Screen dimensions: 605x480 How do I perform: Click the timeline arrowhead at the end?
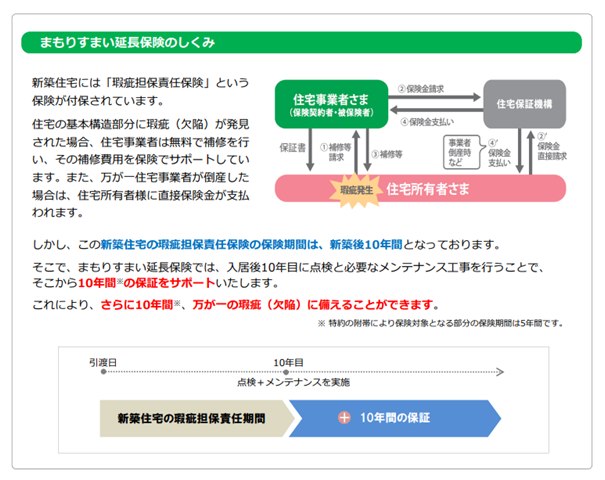point(500,372)
